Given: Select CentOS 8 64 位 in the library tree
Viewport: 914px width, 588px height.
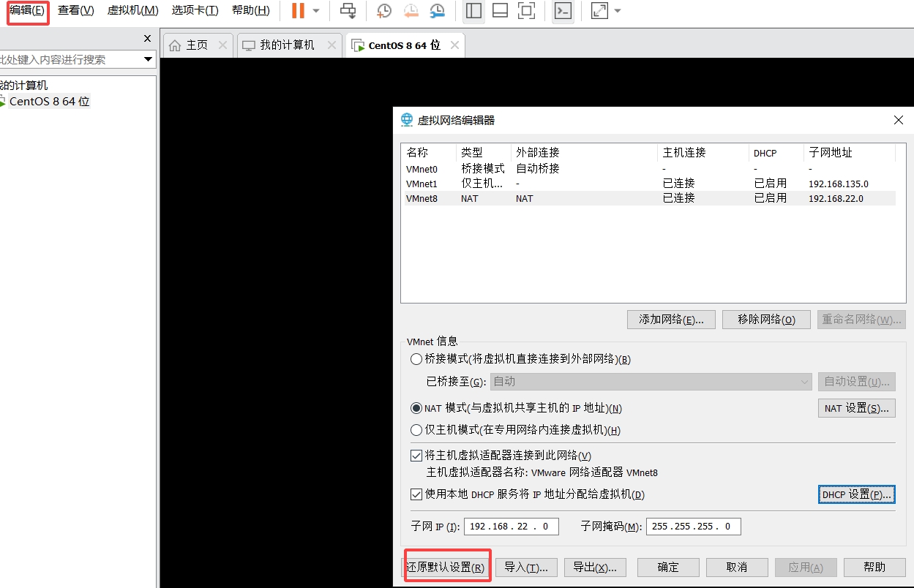Looking at the screenshot, I should click(x=49, y=102).
